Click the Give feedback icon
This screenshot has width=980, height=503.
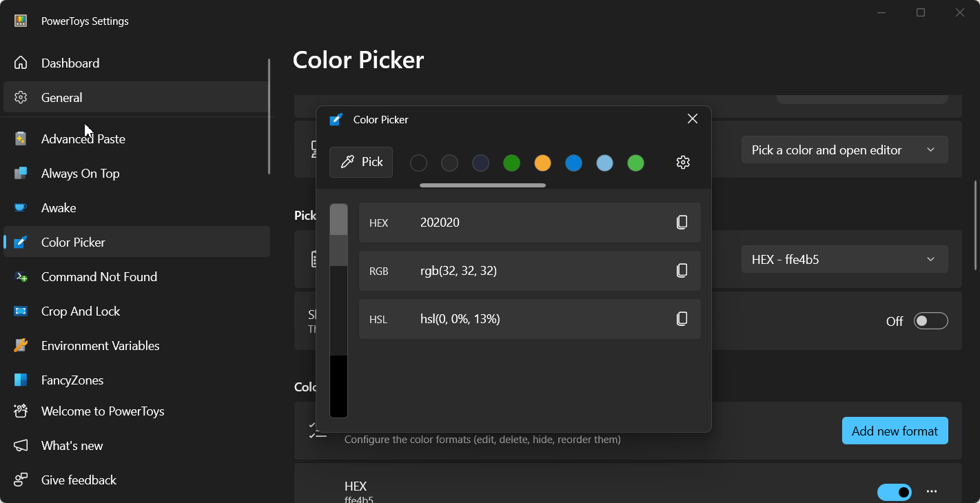(21, 480)
